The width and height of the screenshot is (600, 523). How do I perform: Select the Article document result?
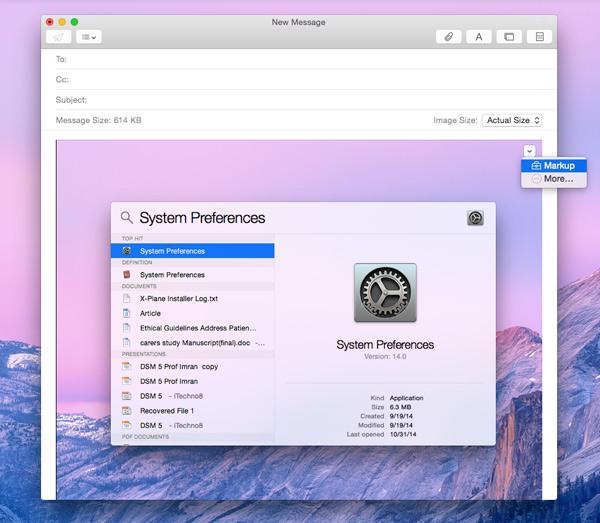tap(192, 313)
